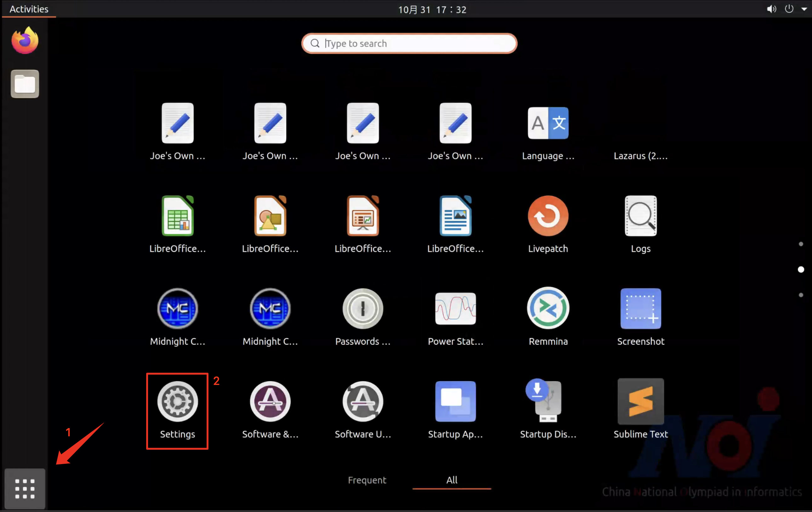This screenshot has height=512, width=812.
Task: Toggle the Show Applications grid button
Action: point(25,488)
